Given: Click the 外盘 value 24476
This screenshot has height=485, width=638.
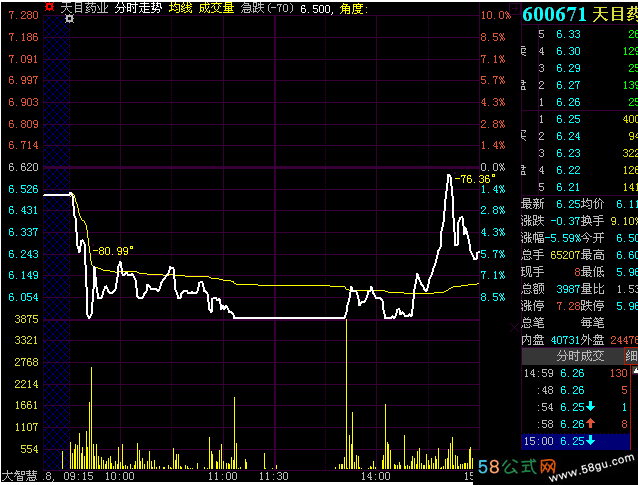Looking at the screenshot, I should 623,340.
